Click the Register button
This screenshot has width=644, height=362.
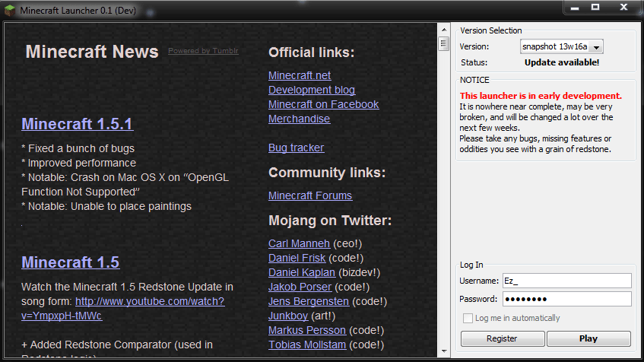coord(503,338)
